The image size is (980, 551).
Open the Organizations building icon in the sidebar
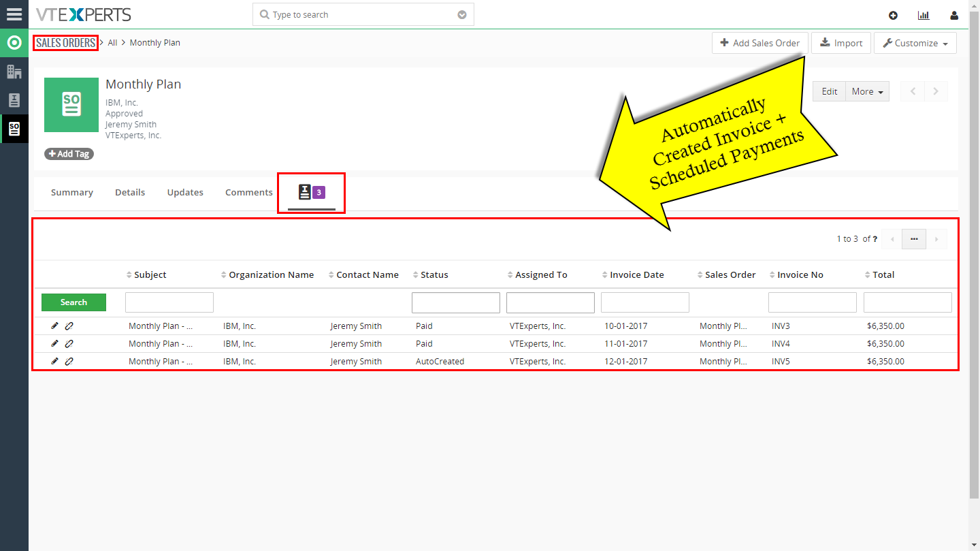pos(14,72)
